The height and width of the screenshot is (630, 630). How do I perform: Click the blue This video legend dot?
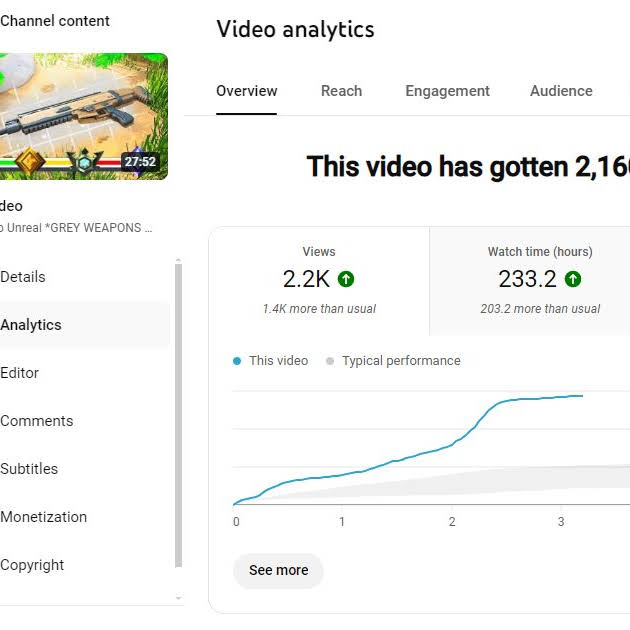pos(237,361)
